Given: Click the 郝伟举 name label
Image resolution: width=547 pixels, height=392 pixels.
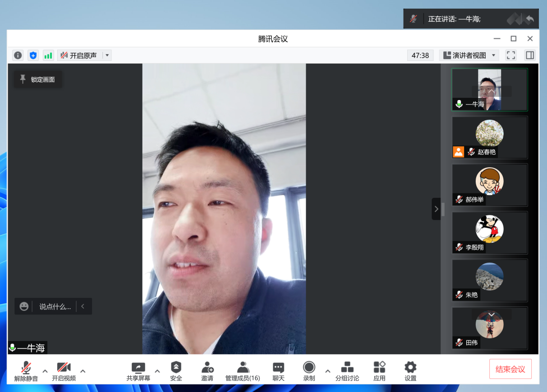Looking at the screenshot, I should point(474,200).
